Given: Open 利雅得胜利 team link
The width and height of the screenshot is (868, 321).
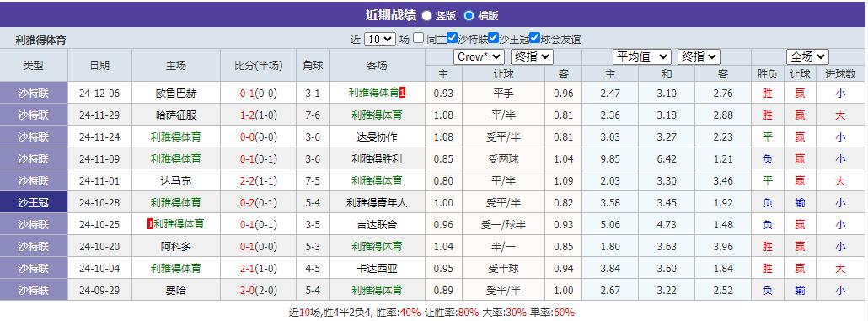Looking at the screenshot, I should tap(377, 159).
